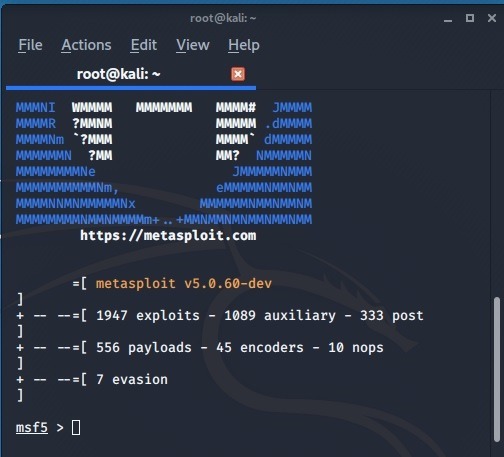Viewport: 504px width, 457px height.
Task: Click the metasploit v5.0.60-dev version text
Action: click(x=184, y=284)
